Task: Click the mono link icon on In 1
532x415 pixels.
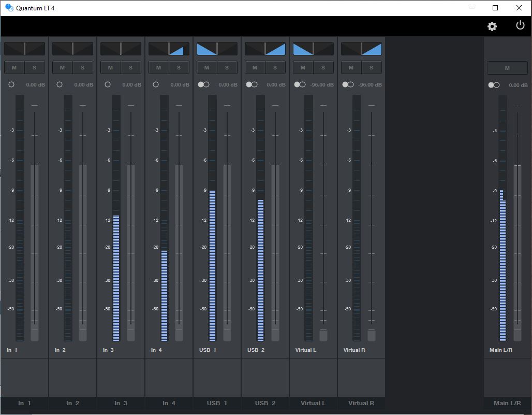Action: (x=11, y=84)
